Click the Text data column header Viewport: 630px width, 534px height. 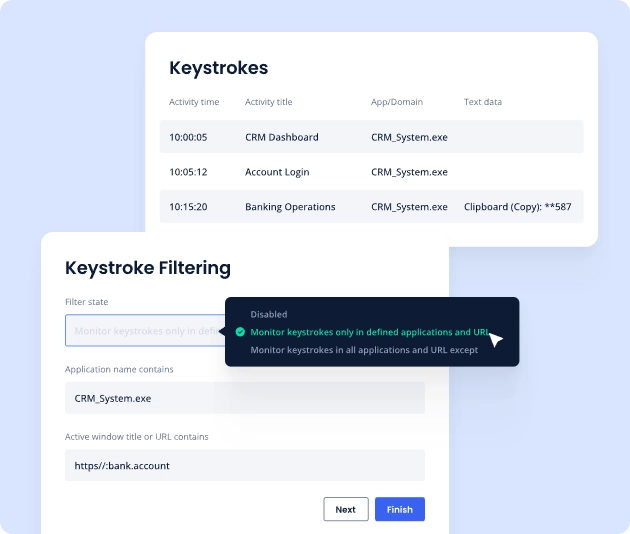[483, 102]
